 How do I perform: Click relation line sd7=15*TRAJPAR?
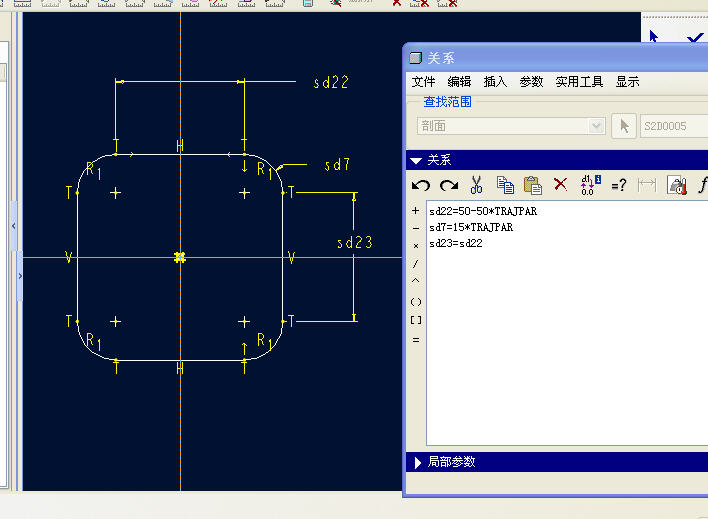(x=471, y=227)
